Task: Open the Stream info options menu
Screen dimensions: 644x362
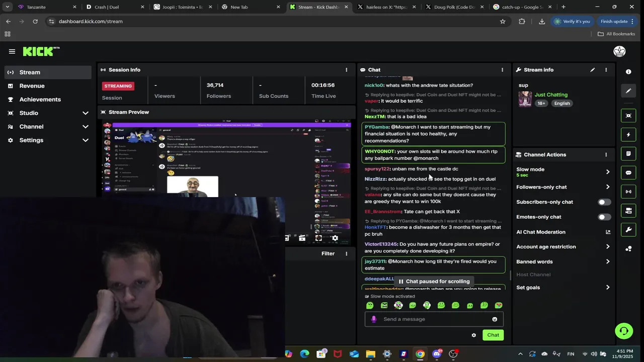Action: click(x=606, y=70)
